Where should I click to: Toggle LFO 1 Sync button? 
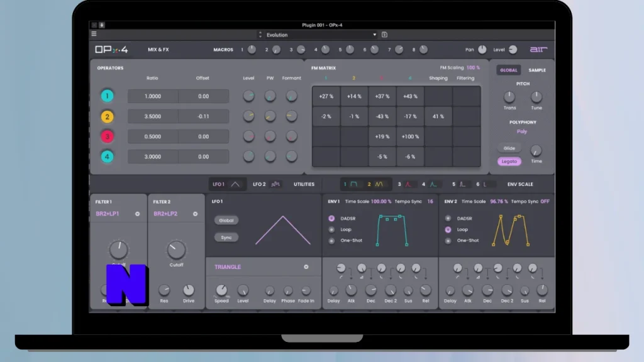(226, 238)
